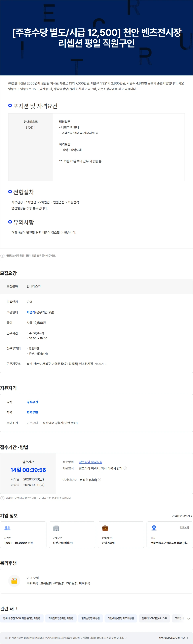Expand the copyright notice chevron in footer
193x644 pixels.
pyautogui.click(x=126, y=638)
